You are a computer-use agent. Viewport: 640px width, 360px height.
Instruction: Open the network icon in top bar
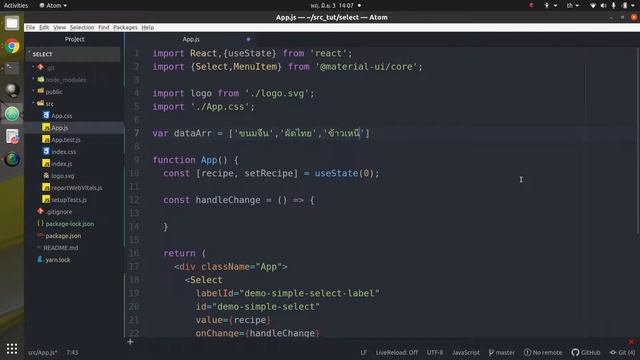coord(593,6)
